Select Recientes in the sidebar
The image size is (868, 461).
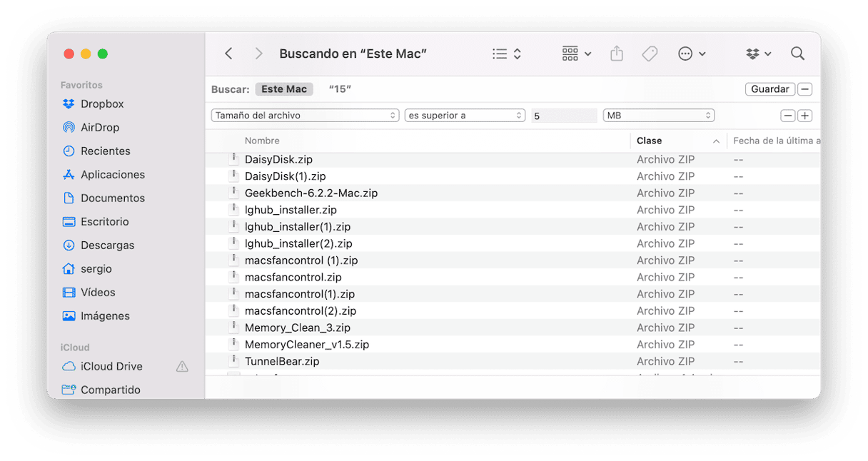tap(106, 151)
